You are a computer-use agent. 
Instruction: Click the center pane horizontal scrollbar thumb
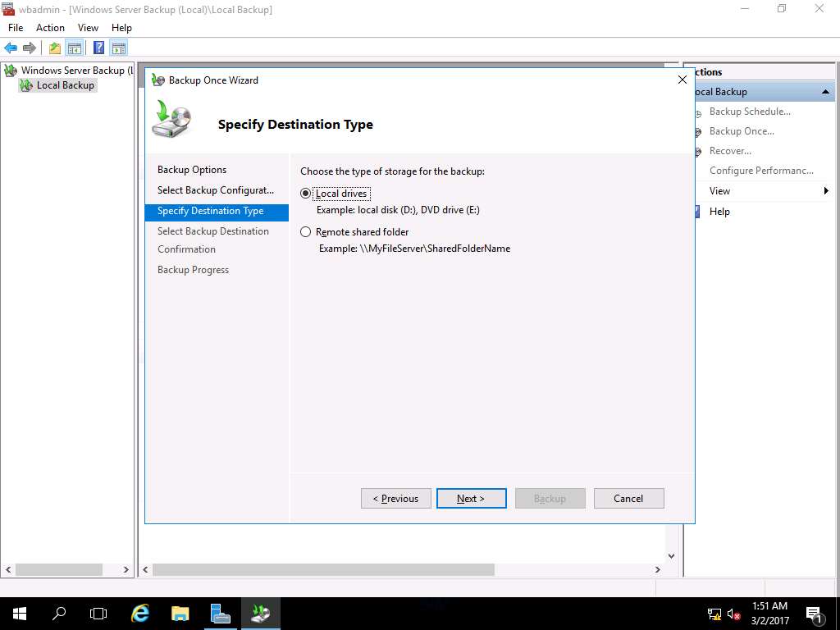(323, 569)
